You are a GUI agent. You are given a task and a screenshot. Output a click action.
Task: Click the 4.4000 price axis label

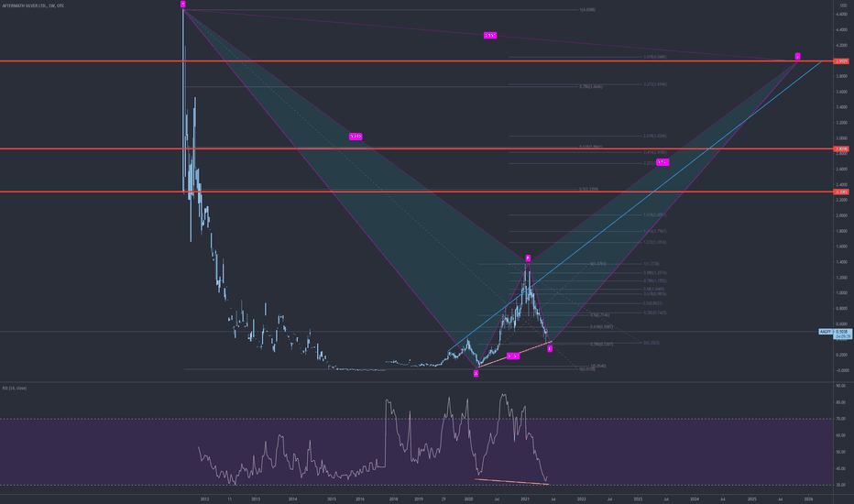pos(841,30)
